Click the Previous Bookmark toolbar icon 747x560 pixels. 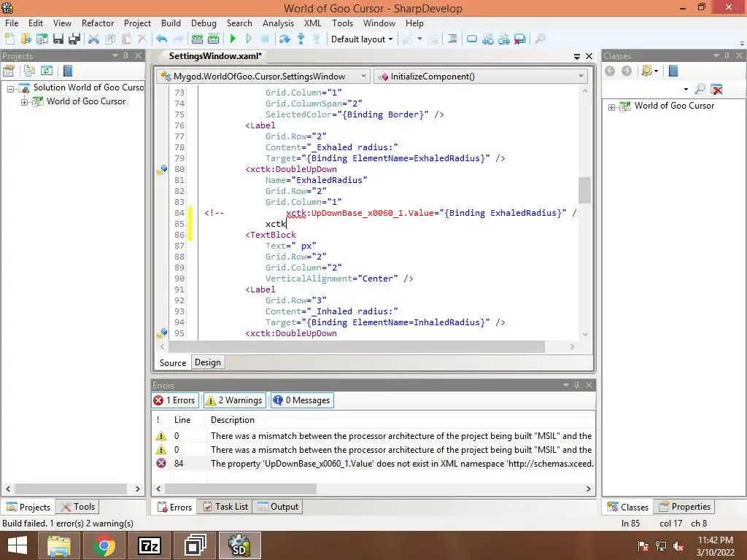click(488, 39)
